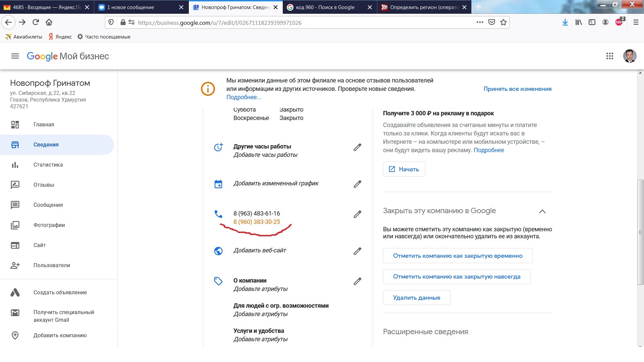
Task: Select Сведения in the sidebar
Action: click(x=57, y=145)
